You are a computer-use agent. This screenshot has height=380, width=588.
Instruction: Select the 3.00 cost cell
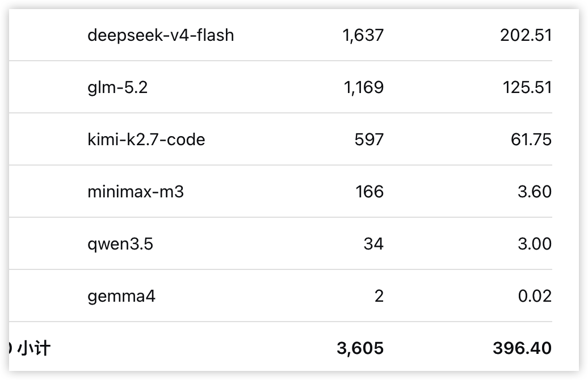(x=535, y=244)
